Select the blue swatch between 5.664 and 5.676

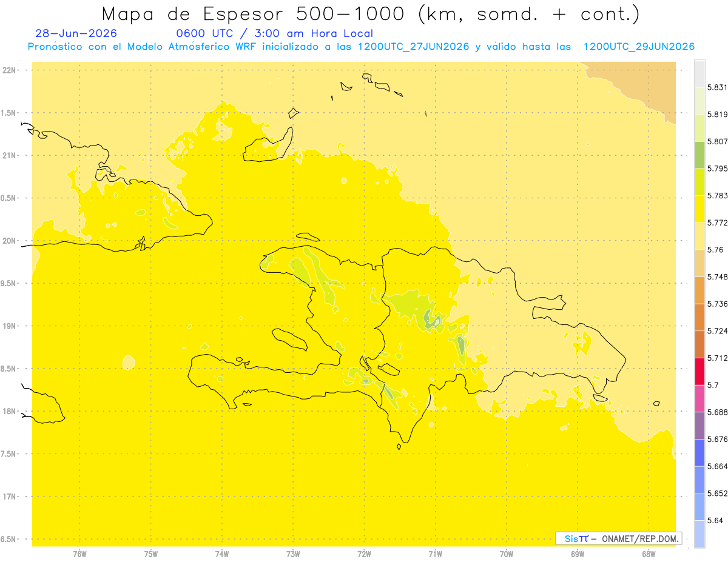pos(699,452)
